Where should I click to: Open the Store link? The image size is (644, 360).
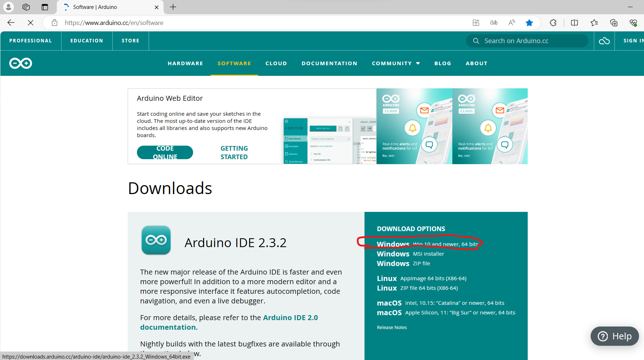[x=131, y=41]
